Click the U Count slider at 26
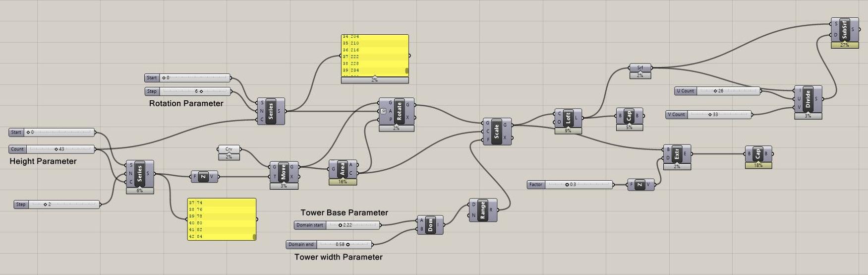The width and height of the screenshot is (868, 275). click(718, 91)
